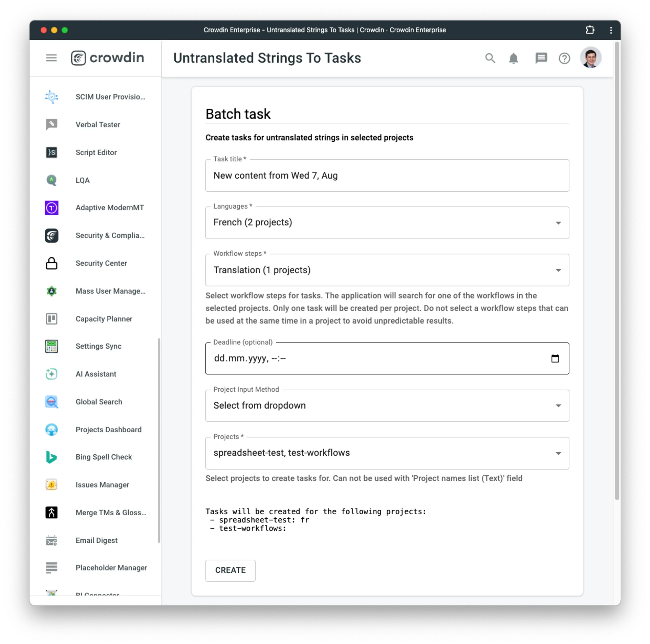Click the hamburger menu icon
The width and height of the screenshot is (650, 644).
[x=52, y=58]
